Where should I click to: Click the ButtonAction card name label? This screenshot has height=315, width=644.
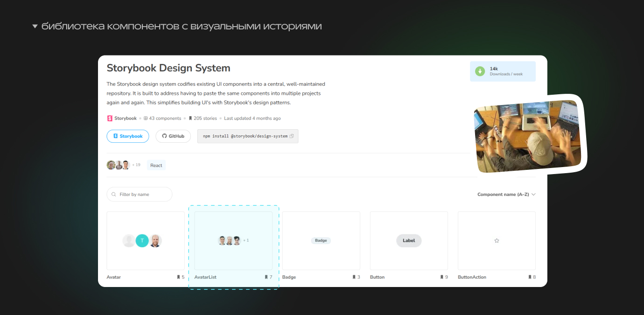pyautogui.click(x=472, y=277)
